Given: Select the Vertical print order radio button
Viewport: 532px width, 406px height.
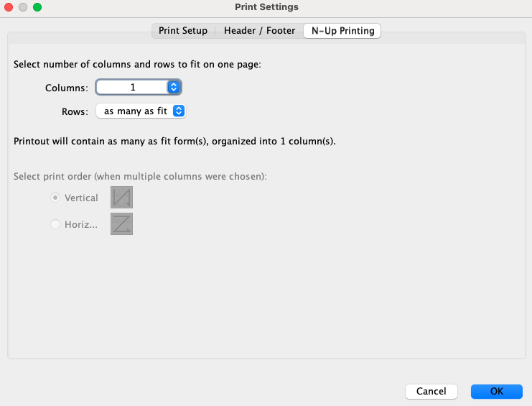Looking at the screenshot, I should coord(55,198).
